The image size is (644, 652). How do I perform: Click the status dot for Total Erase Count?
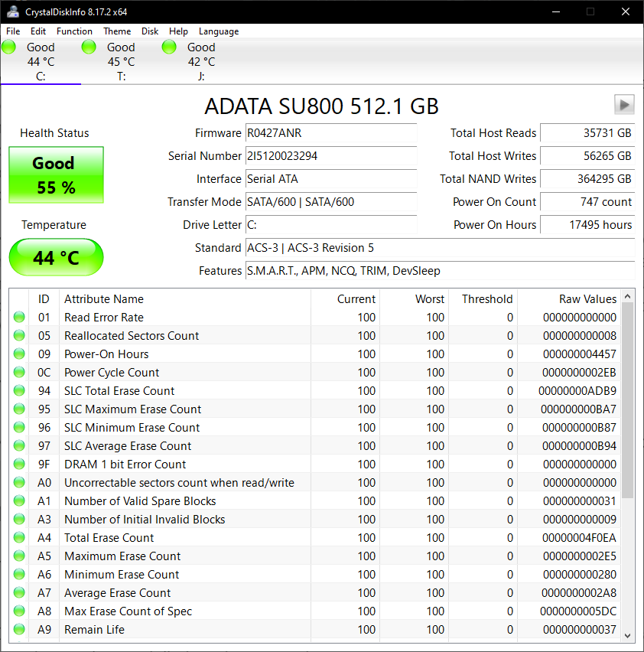point(19,537)
